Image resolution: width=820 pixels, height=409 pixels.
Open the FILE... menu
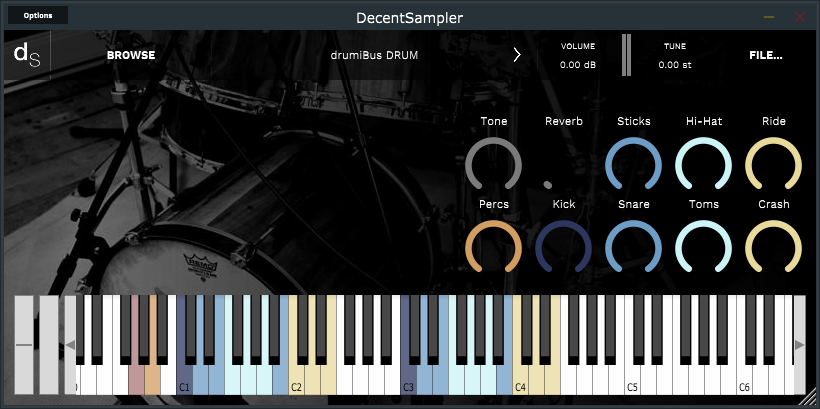[x=765, y=55]
